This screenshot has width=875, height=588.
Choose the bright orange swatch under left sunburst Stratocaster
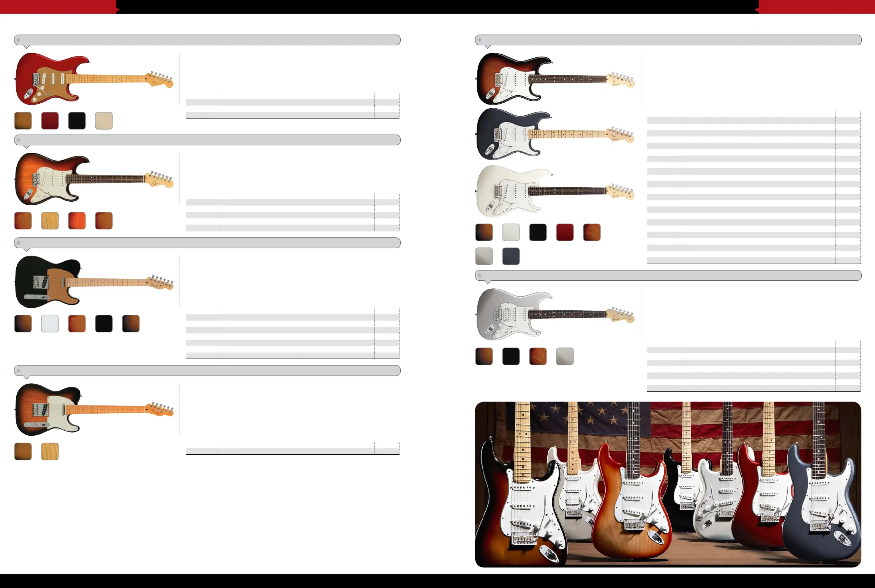pyautogui.click(x=77, y=221)
